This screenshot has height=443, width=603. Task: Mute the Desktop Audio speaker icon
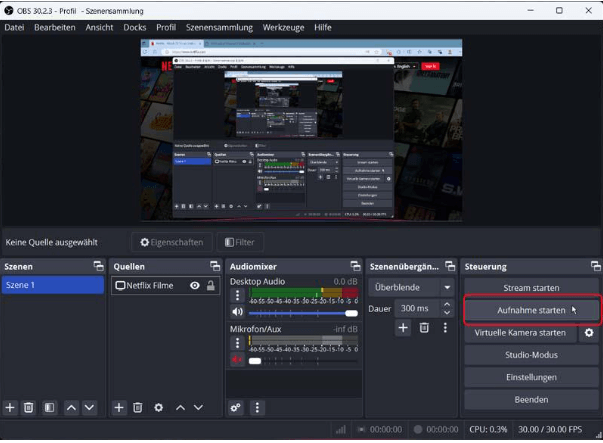click(x=238, y=312)
